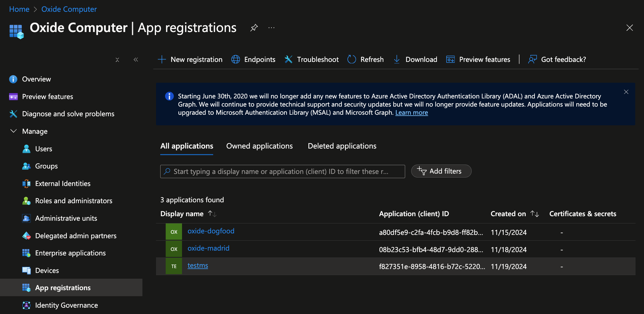Screen dimensions: 644x314
Task: Click the Refresh circular arrow icon
Action: click(x=352, y=59)
